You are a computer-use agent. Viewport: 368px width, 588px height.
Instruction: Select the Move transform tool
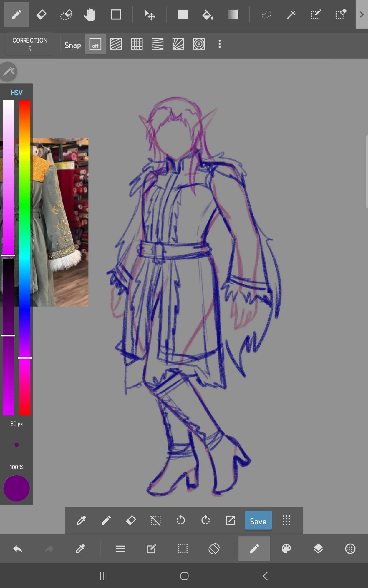click(x=150, y=14)
